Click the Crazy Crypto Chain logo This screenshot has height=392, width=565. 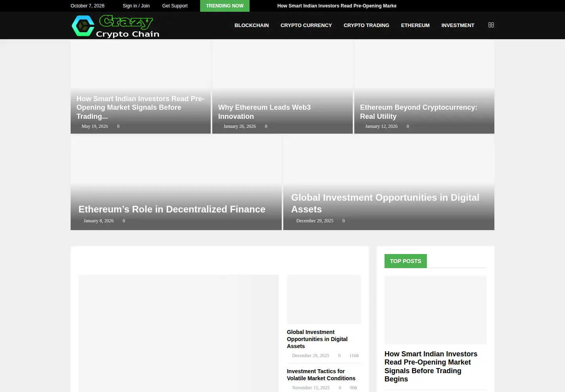pos(116,26)
